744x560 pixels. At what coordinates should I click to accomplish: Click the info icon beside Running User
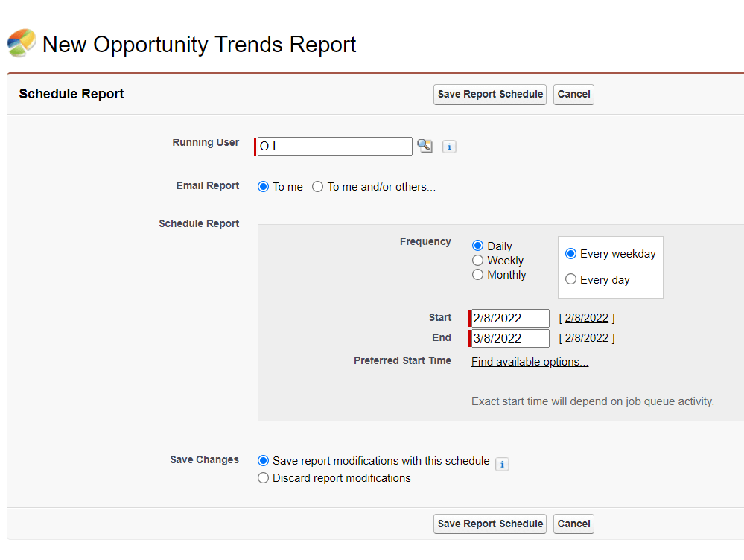(x=449, y=147)
